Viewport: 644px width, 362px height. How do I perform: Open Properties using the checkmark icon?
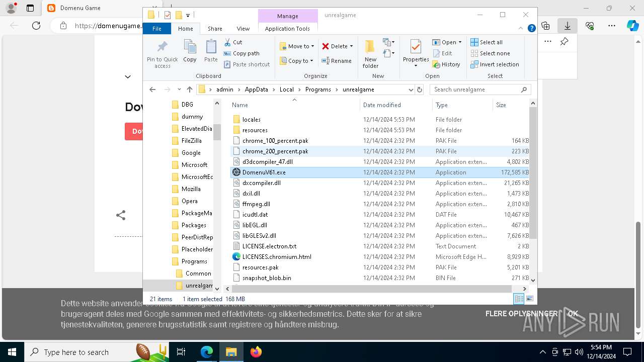pyautogui.click(x=416, y=47)
